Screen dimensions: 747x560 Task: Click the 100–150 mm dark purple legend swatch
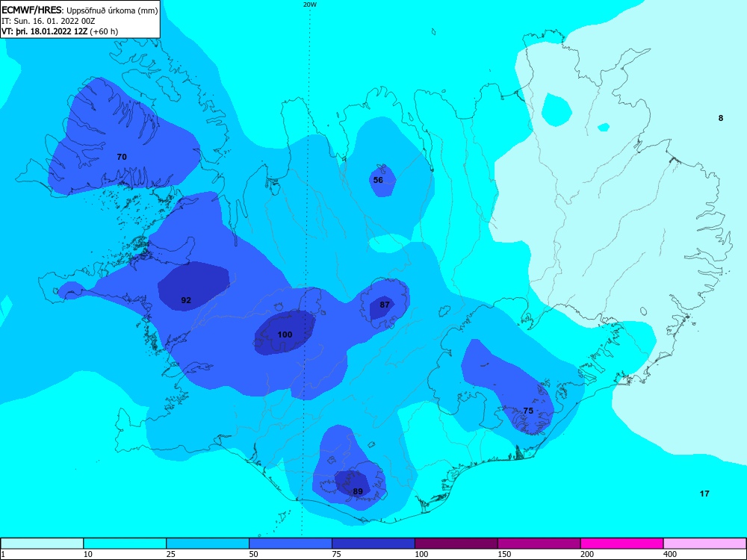pyautogui.click(x=456, y=544)
